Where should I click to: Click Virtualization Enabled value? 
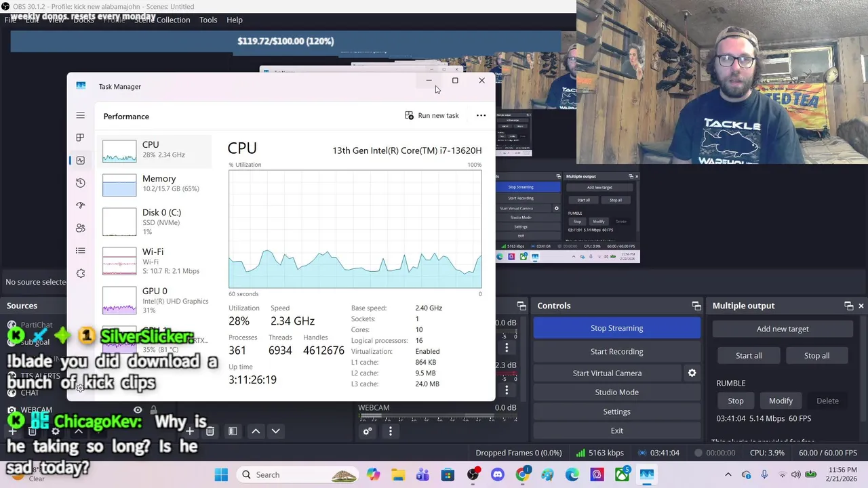pyautogui.click(x=427, y=351)
